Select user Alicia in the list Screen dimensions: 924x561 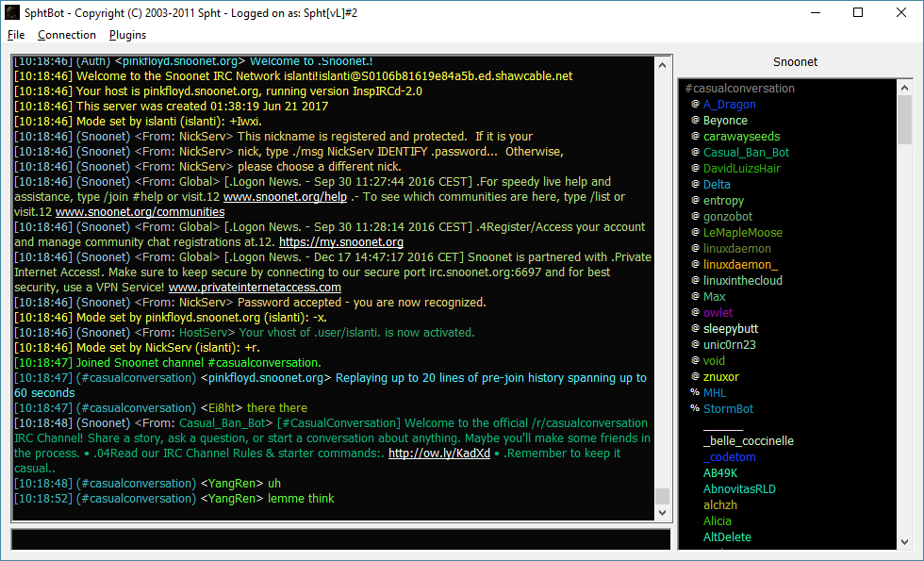718,520
